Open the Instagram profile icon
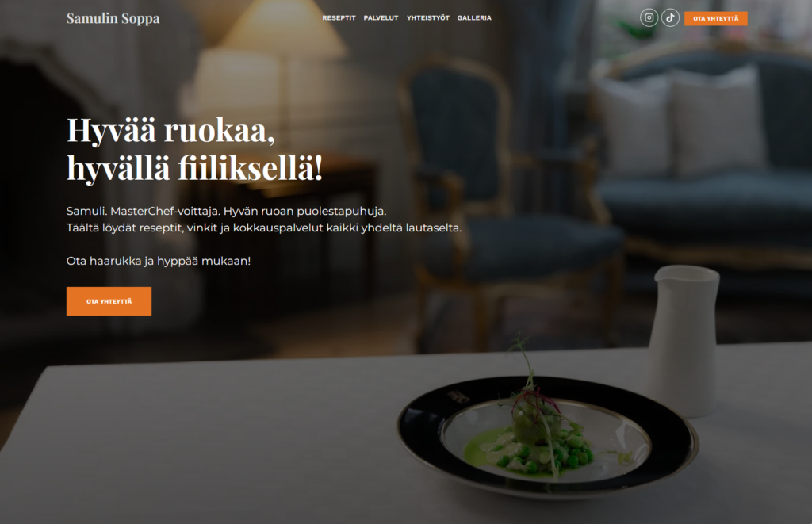The image size is (812, 524). [649, 17]
